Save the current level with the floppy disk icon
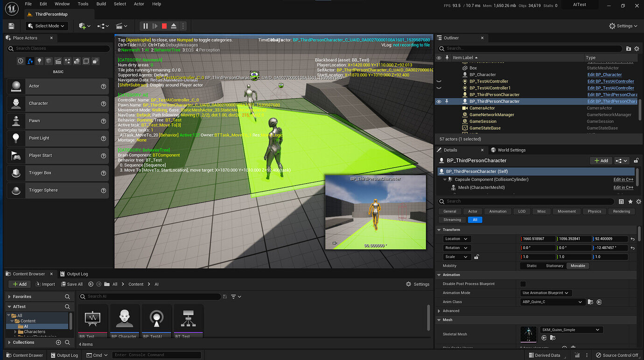The height and width of the screenshot is (360, 644). click(11, 26)
